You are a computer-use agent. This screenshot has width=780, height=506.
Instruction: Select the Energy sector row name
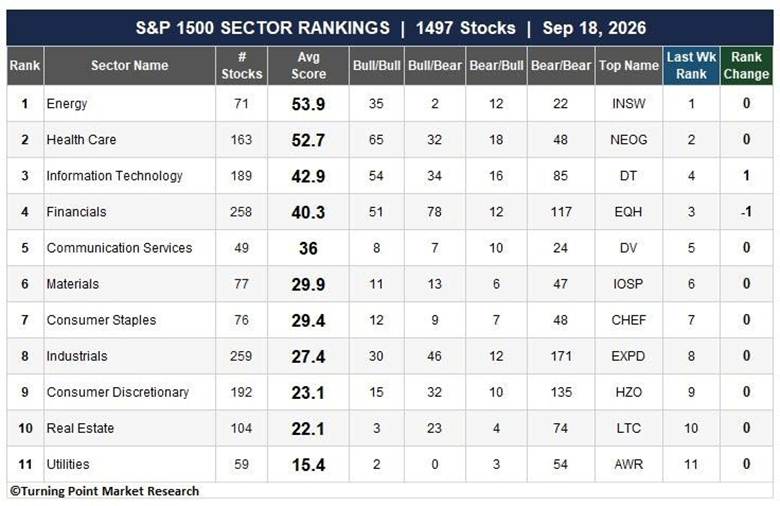point(67,103)
